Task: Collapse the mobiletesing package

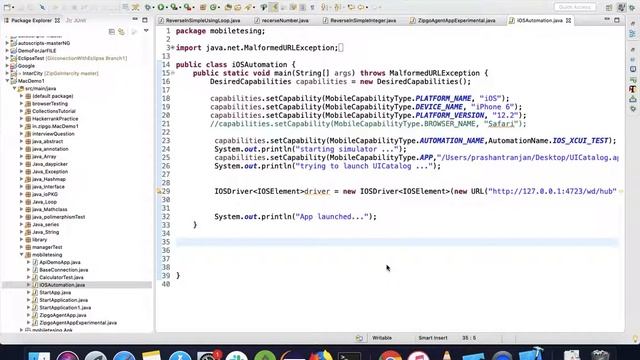Action: coord(22,255)
